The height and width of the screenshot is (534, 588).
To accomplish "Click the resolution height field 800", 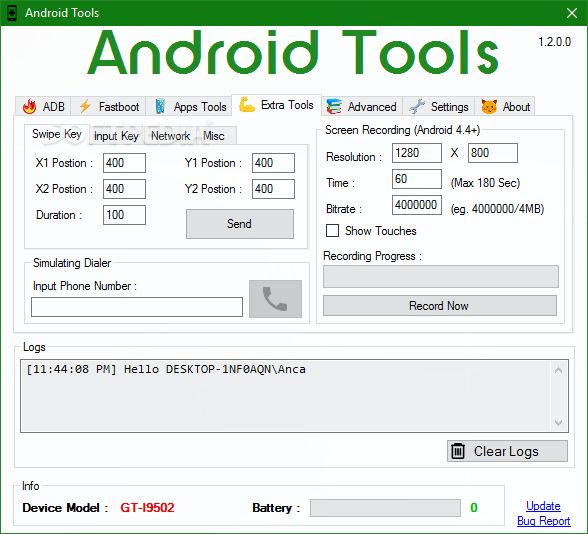I will (x=493, y=153).
